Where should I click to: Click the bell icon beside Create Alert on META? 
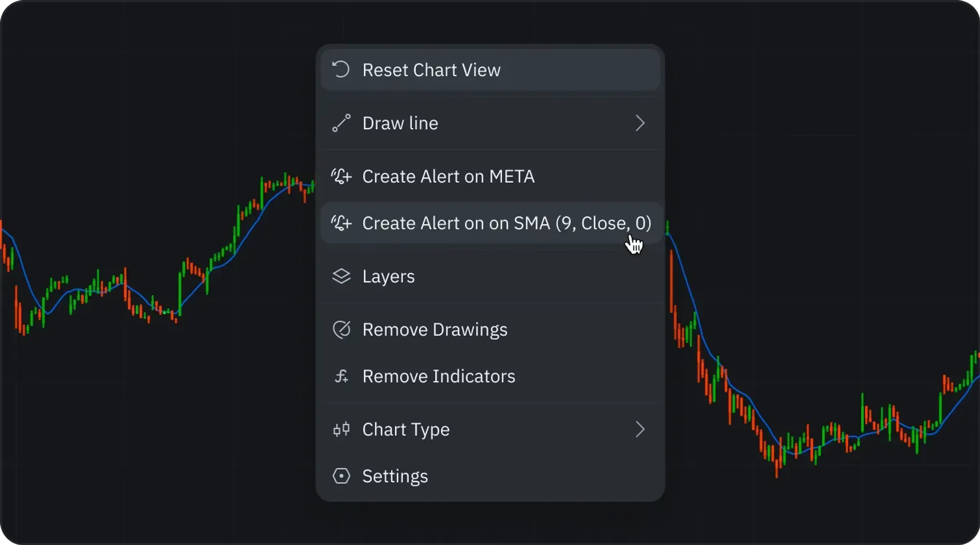click(341, 176)
